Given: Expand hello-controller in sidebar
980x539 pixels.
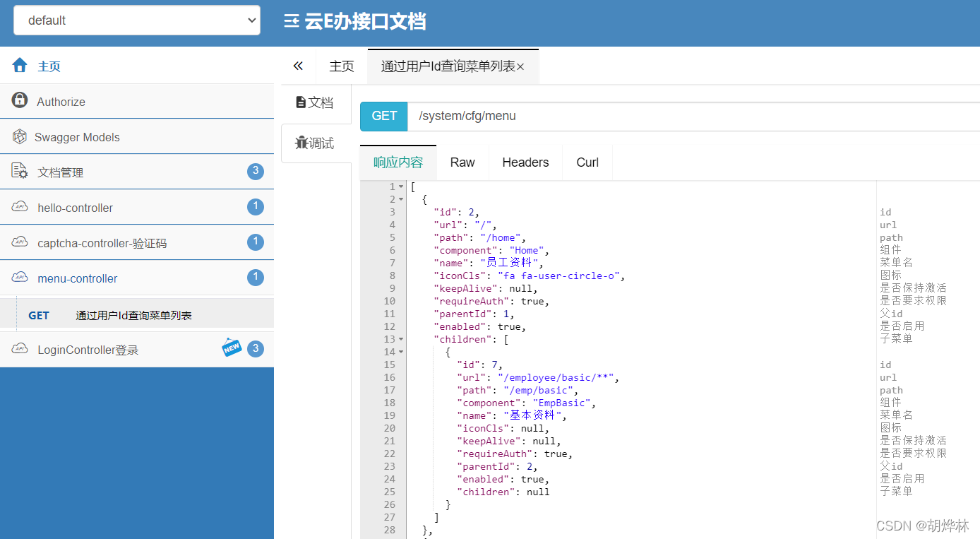Looking at the screenshot, I should coord(137,207).
